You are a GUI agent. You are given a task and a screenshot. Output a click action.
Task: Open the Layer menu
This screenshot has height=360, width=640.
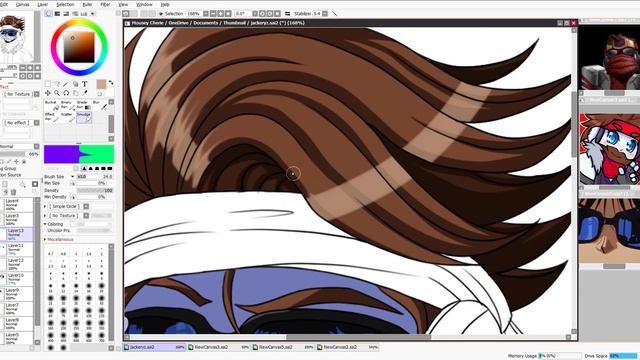pyautogui.click(x=43, y=4)
